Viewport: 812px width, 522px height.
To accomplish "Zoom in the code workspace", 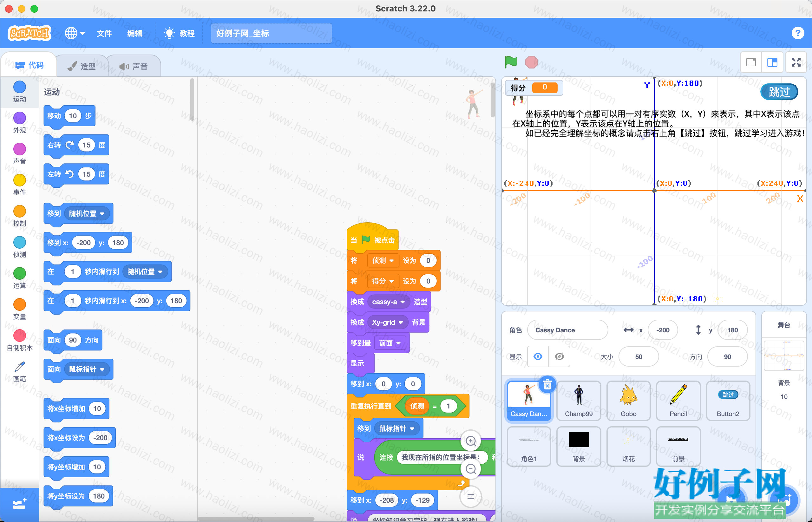I will (471, 440).
